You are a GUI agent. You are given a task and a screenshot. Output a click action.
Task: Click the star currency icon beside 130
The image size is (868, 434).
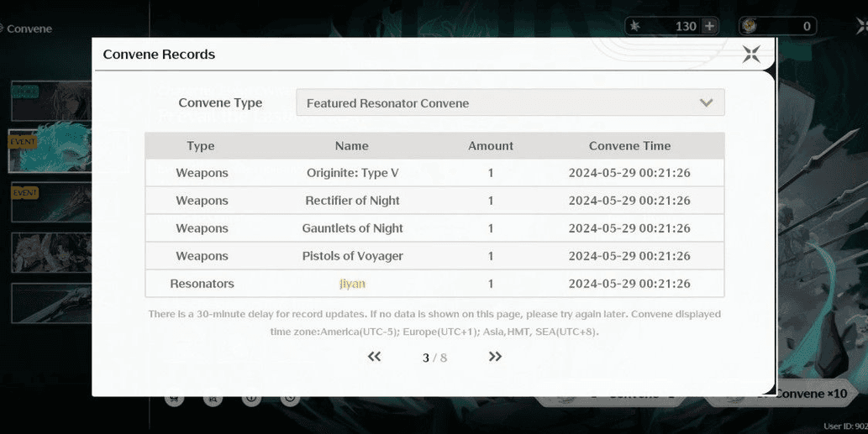635,26
